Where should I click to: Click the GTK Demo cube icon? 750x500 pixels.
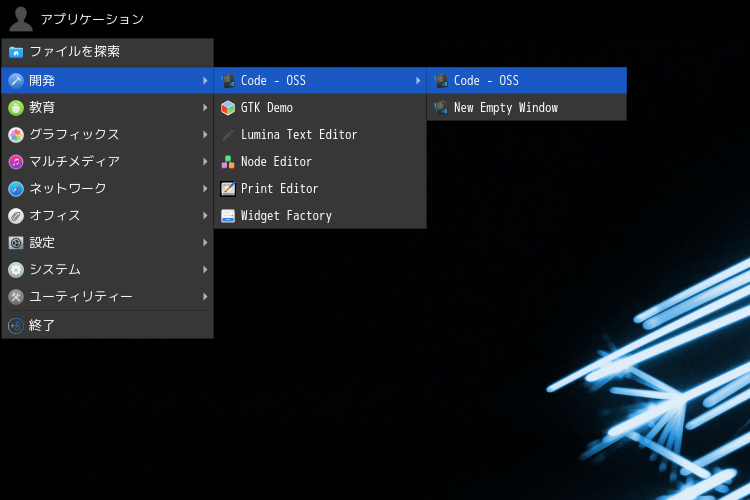228,108
